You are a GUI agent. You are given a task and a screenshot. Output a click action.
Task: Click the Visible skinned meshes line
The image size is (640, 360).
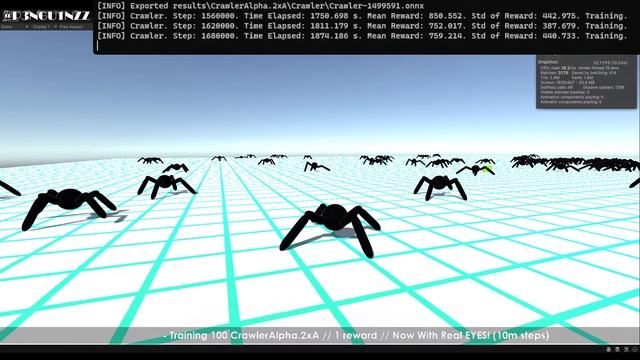[565, 93]
